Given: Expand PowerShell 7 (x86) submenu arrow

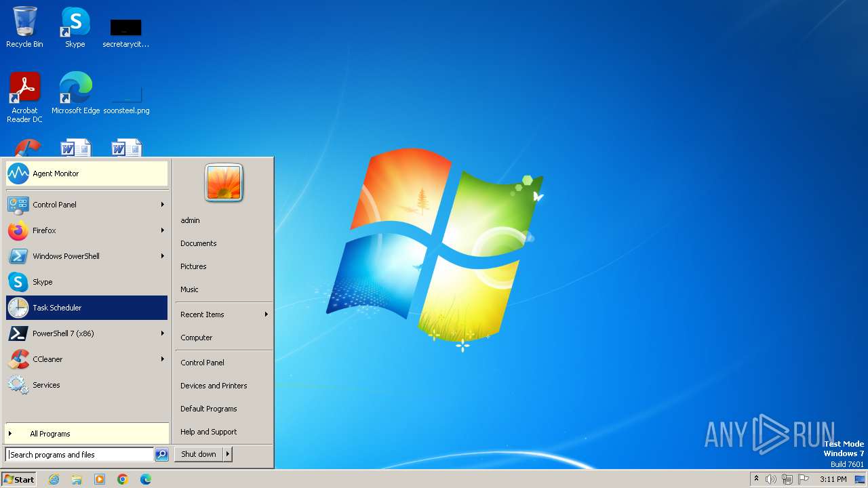Looking at the screenshot, I should 163,333.
